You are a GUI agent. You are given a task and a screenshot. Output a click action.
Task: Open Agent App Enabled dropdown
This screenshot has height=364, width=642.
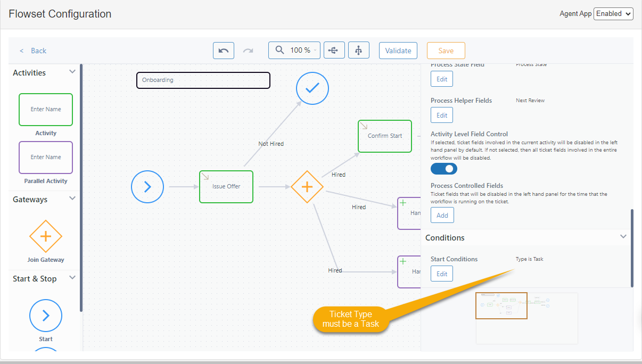pos(613,14)
